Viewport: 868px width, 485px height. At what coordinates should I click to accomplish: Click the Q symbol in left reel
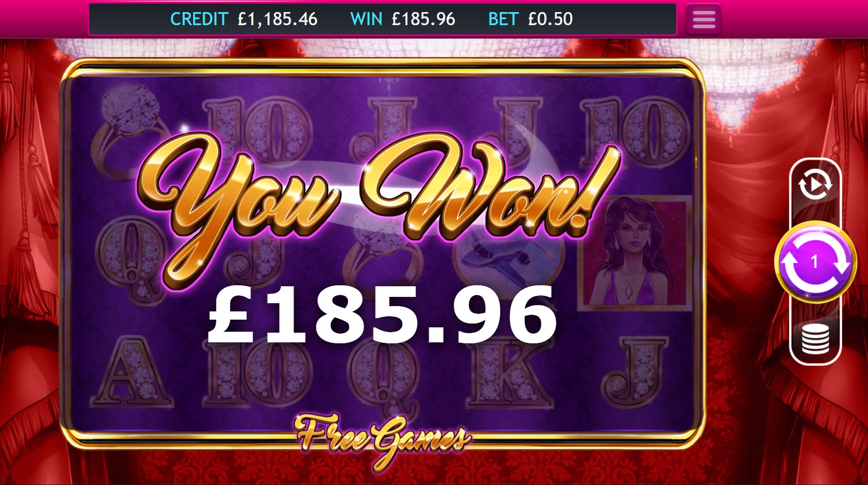pos(131,256)
